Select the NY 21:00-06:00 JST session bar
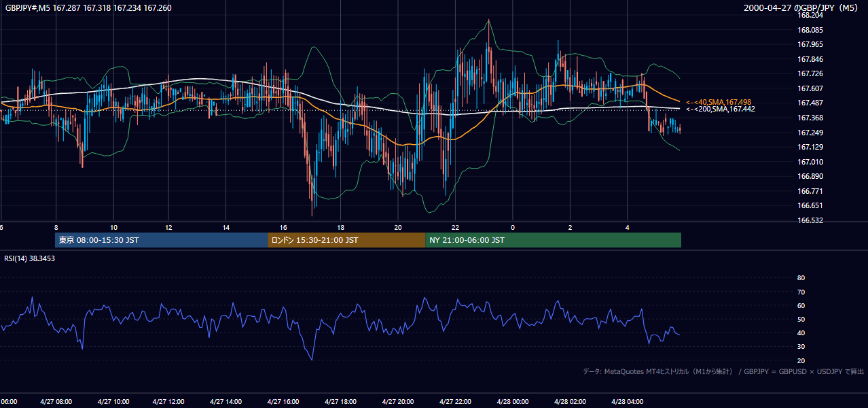Viewport: 868px width, 408px height. [x=553, y=240]
